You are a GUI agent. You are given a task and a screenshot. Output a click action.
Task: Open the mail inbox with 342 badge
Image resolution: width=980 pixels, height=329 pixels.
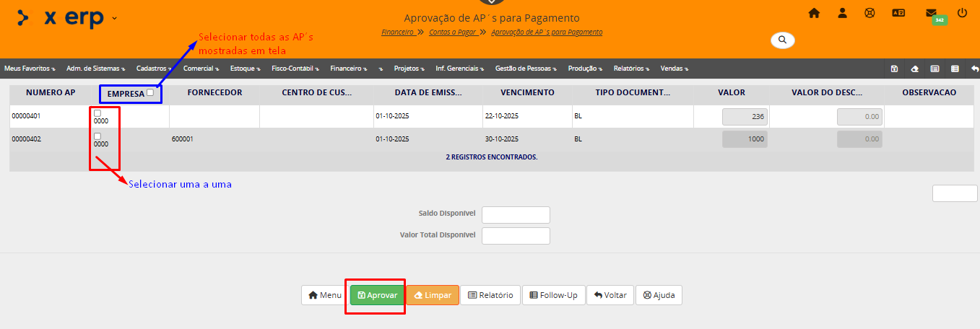pyautogui.click(x=932, y=13)
